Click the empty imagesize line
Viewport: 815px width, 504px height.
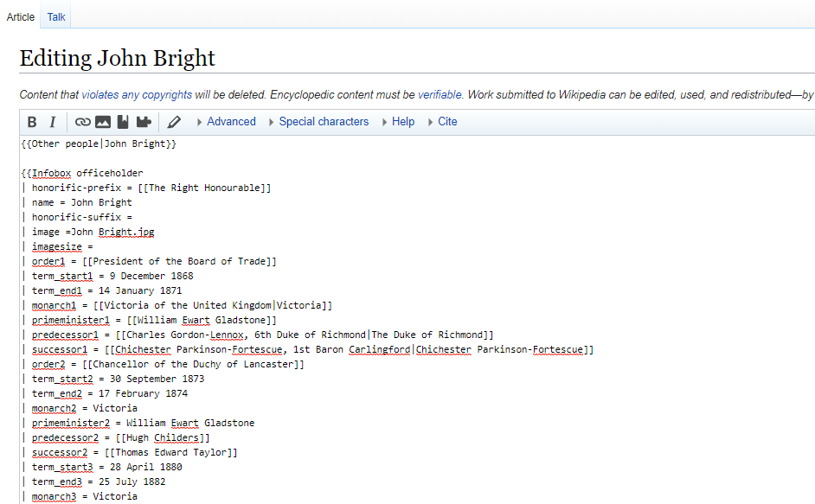[x=56, y=246]
